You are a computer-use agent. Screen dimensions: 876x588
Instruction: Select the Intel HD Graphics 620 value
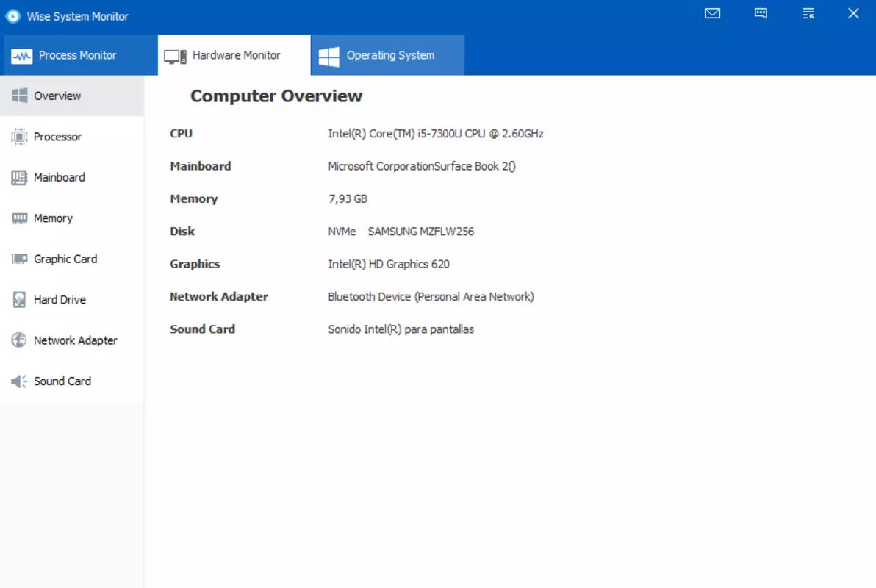click(389, 264)
